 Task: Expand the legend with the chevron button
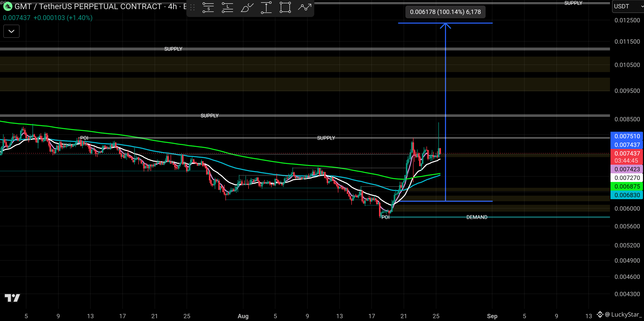11,31
